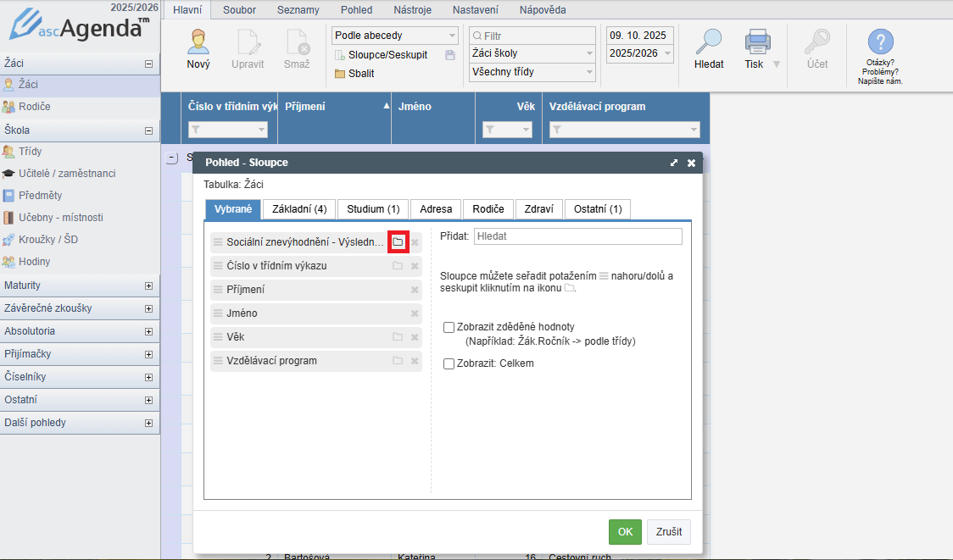Open the Všechny třídy dropdown

[532, 72]
